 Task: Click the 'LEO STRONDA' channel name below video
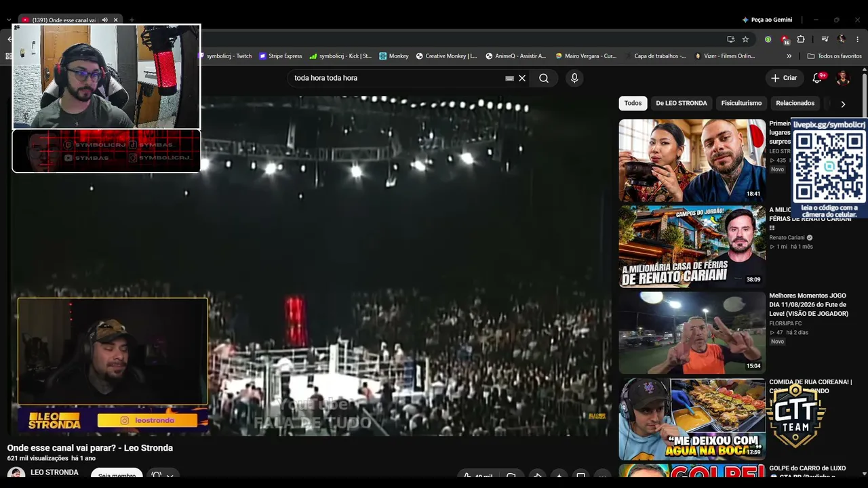[54, 472]
